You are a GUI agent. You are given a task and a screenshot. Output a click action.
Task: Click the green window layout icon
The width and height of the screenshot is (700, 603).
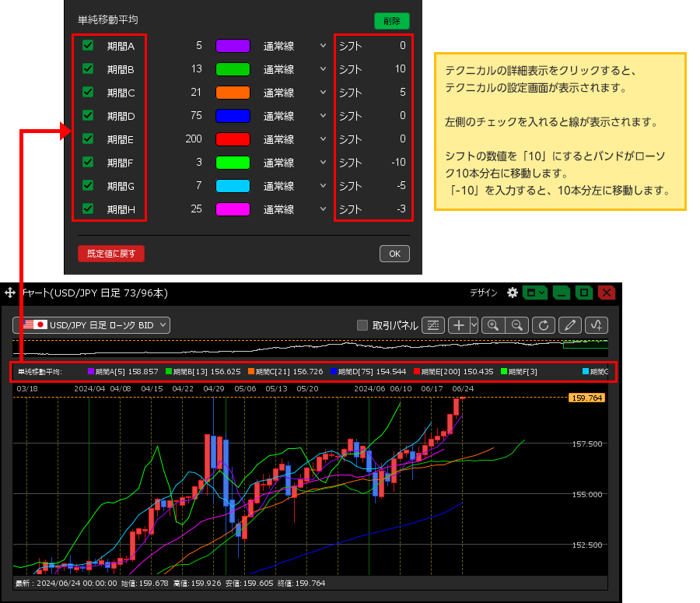[535, 293]
